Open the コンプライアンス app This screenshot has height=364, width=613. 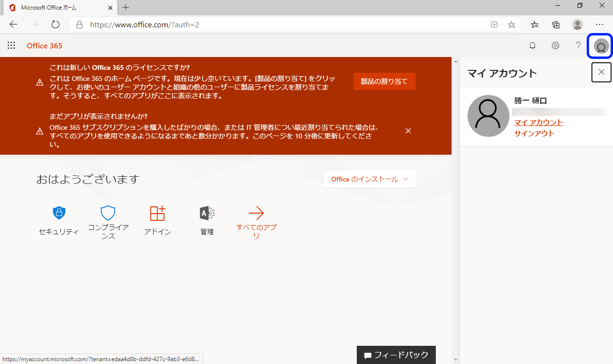click(108, 223)
